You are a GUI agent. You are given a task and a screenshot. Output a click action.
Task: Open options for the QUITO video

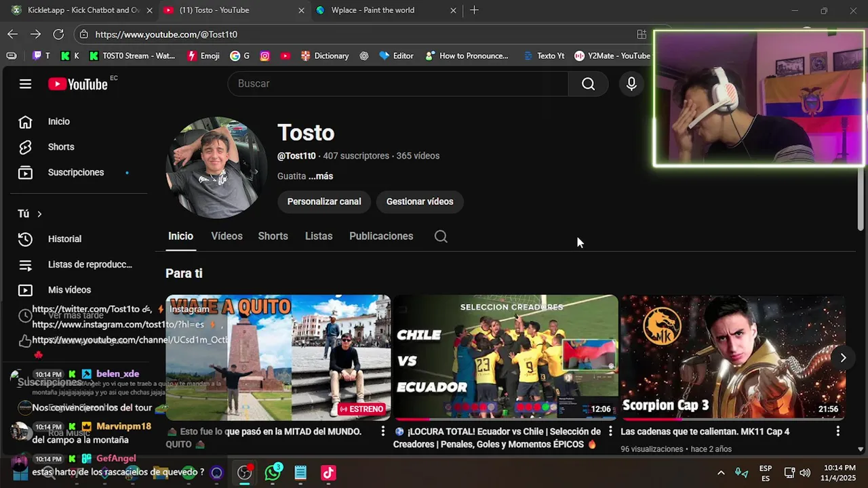coord(382,432)
